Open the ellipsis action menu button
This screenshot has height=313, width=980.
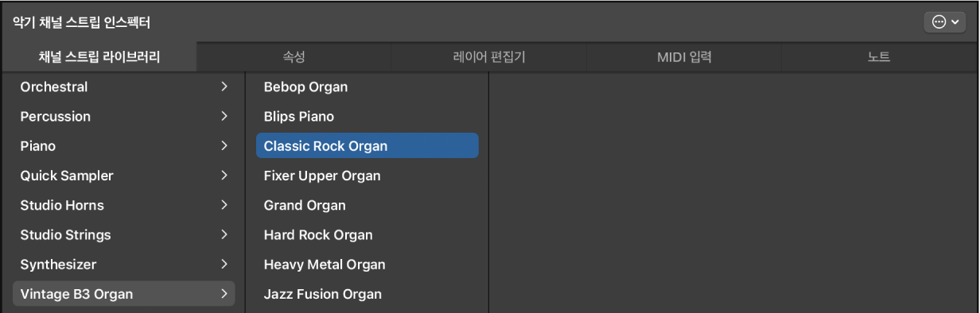click(945, 22)
